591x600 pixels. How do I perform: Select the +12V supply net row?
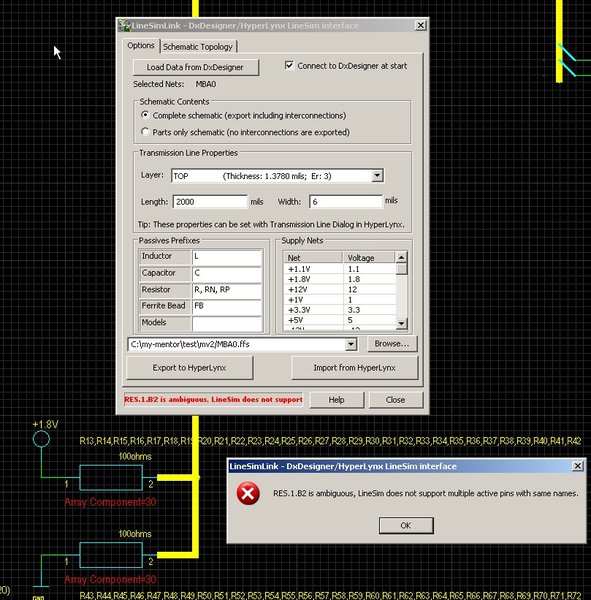pyautogui.click(x=340, y=290)
